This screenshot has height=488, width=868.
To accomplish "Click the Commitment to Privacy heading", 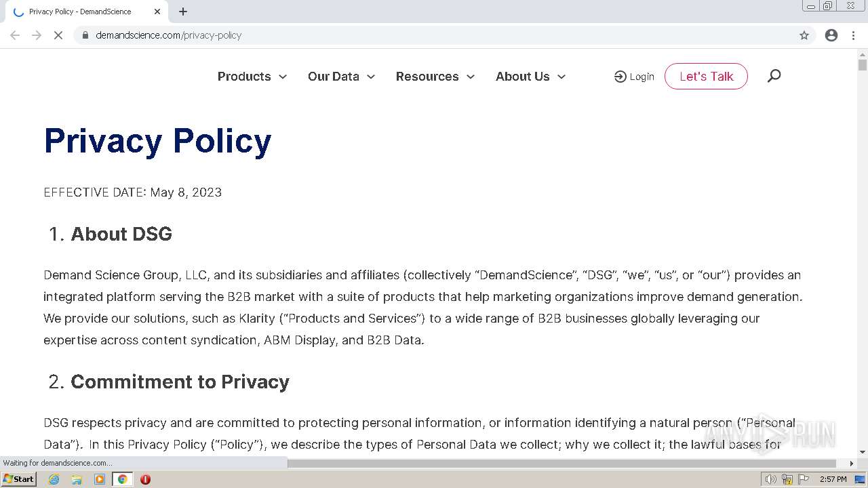I will tap(180, 382).
